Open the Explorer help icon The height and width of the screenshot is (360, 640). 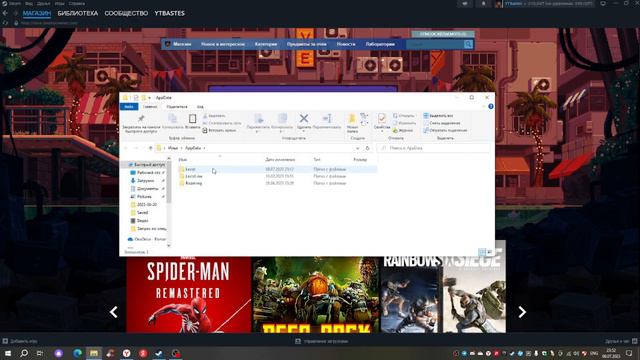[491, 107]
